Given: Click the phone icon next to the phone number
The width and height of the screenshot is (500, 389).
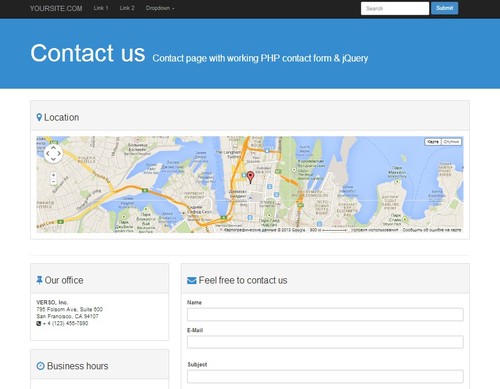Looking at the screenshot, I should click(x=39, y=323).
